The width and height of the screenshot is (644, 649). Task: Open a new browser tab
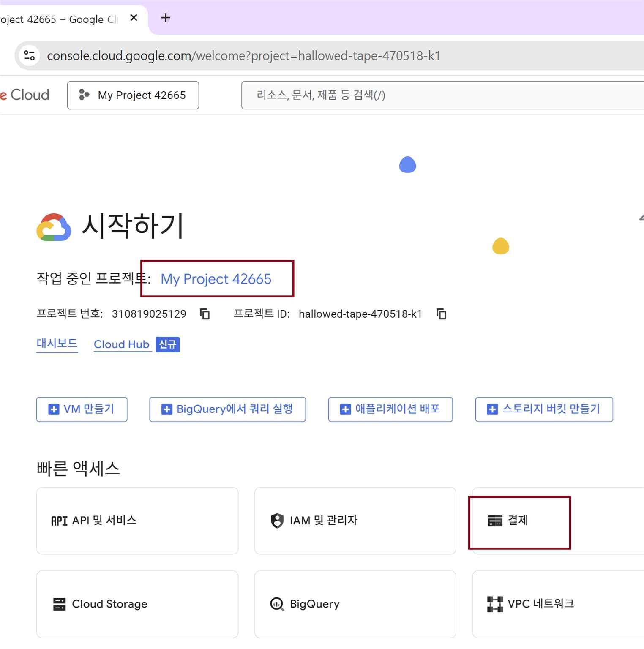click(166, 18)
